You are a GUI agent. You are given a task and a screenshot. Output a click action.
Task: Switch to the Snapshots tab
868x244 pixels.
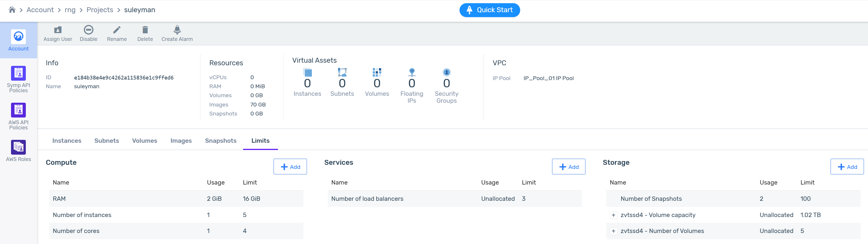[x=221, y=140]
